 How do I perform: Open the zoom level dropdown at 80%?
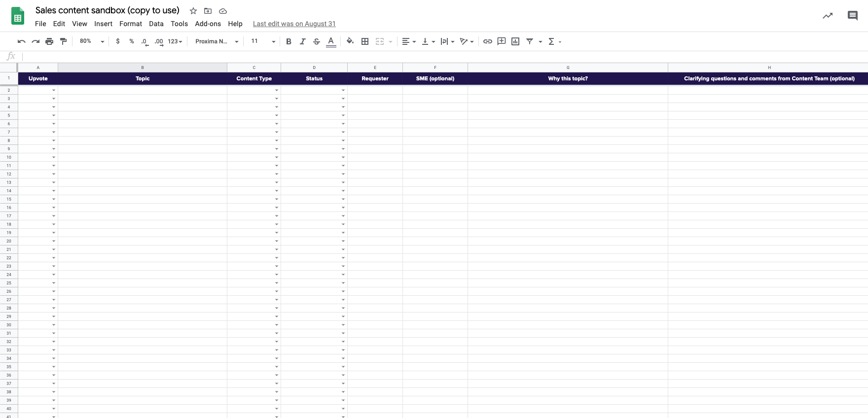click(92, 41)
